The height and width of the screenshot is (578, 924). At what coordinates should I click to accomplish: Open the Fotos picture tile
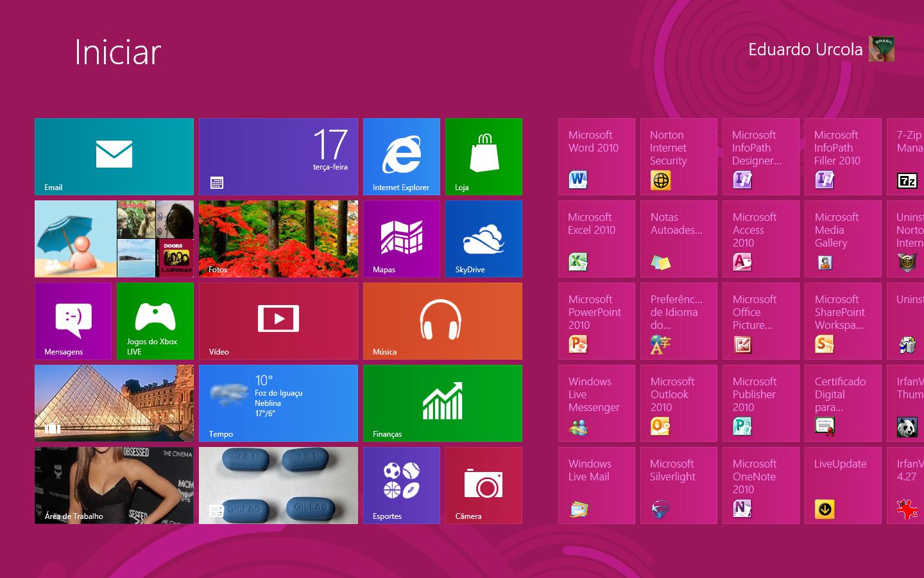(278, 238)
